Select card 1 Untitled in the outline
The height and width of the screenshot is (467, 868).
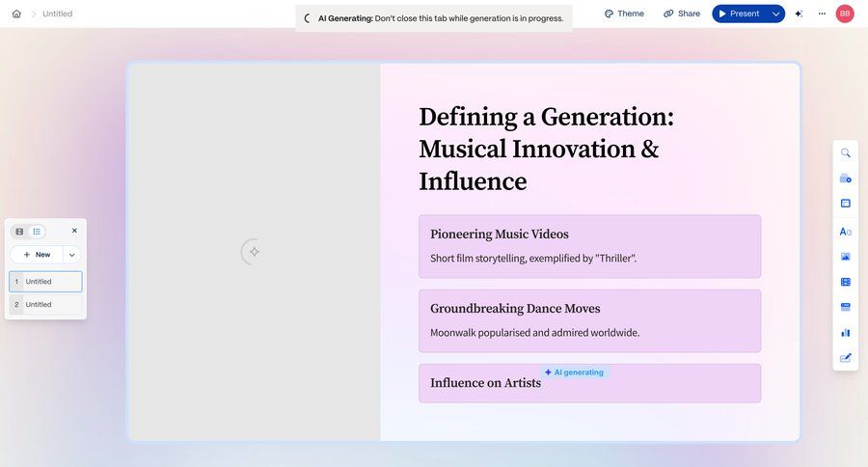click(45, 282)
